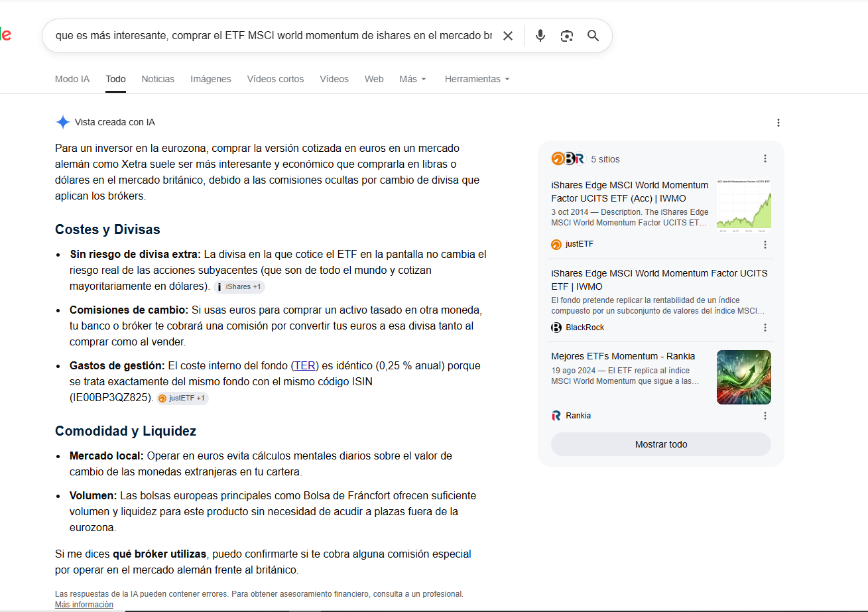Screen dimensions: 868x612
Task: Click the 5 sitios label
Action: click(605, 159)
